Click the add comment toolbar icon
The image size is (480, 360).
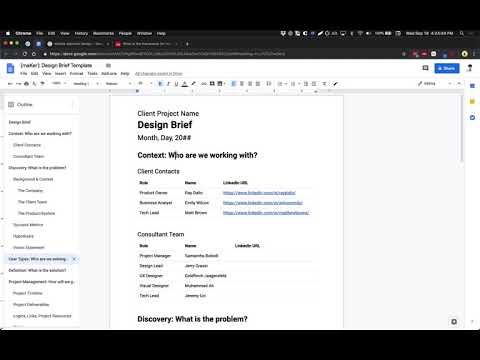(x=212, y=84)
